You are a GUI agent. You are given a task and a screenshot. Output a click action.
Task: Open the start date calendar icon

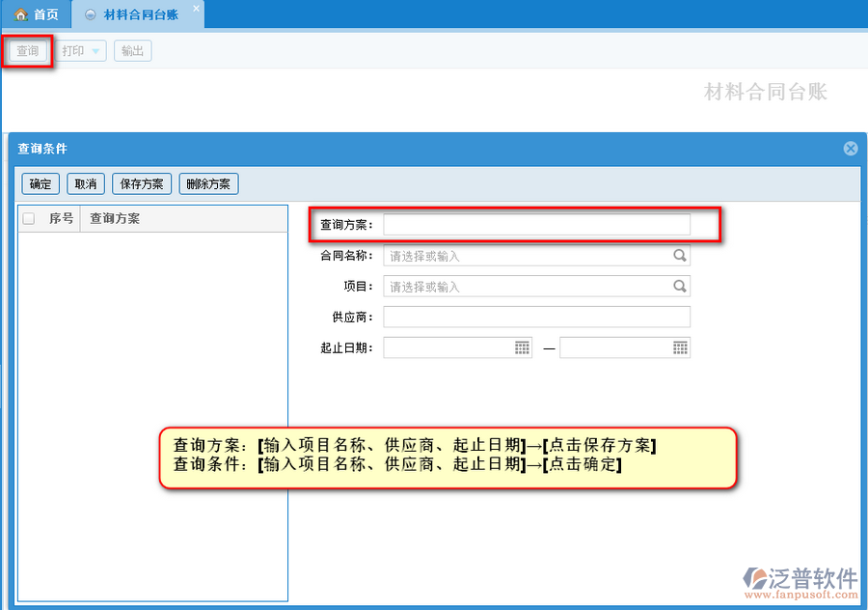coord(522,347)
